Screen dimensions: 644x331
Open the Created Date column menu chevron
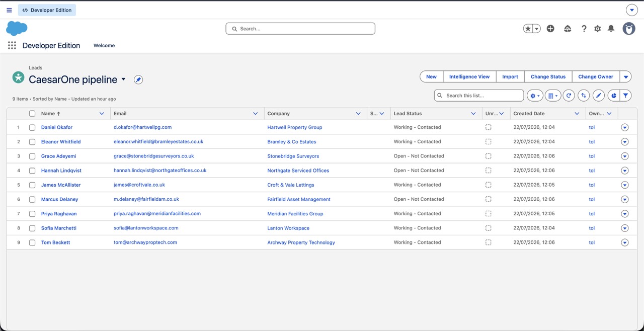pos(577,114)
